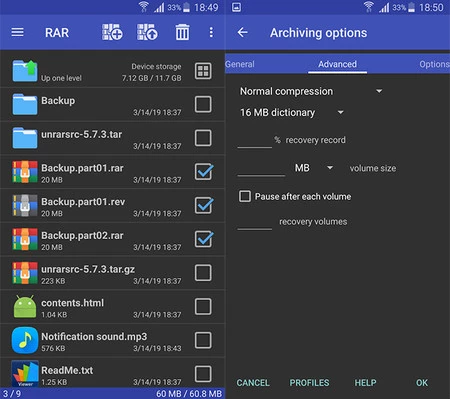Switch to the General tab

tap(240, 64)
